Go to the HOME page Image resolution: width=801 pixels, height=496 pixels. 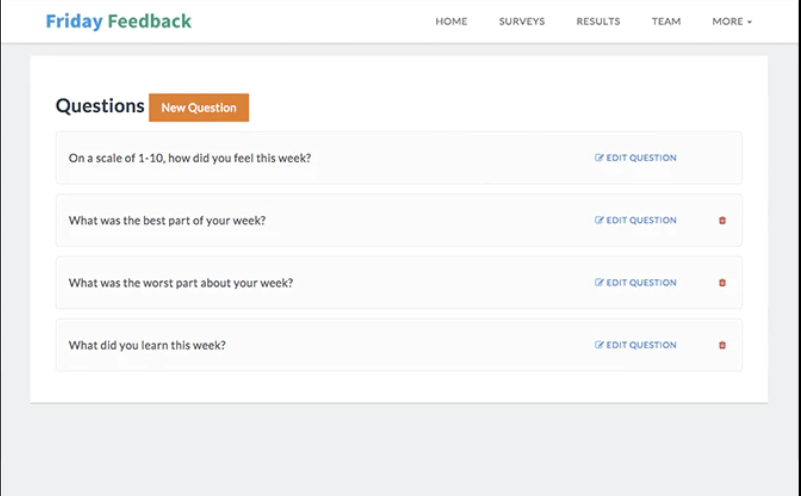(x=451, y=21)
